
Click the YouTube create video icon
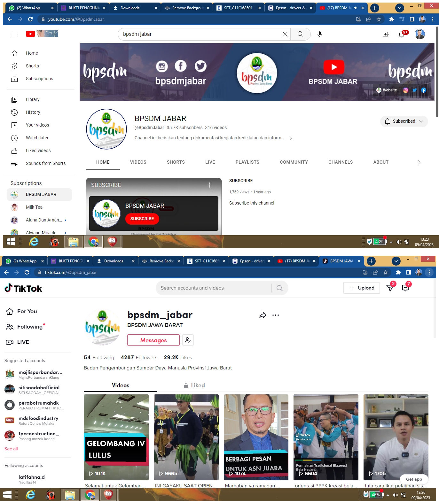(386, 34)
